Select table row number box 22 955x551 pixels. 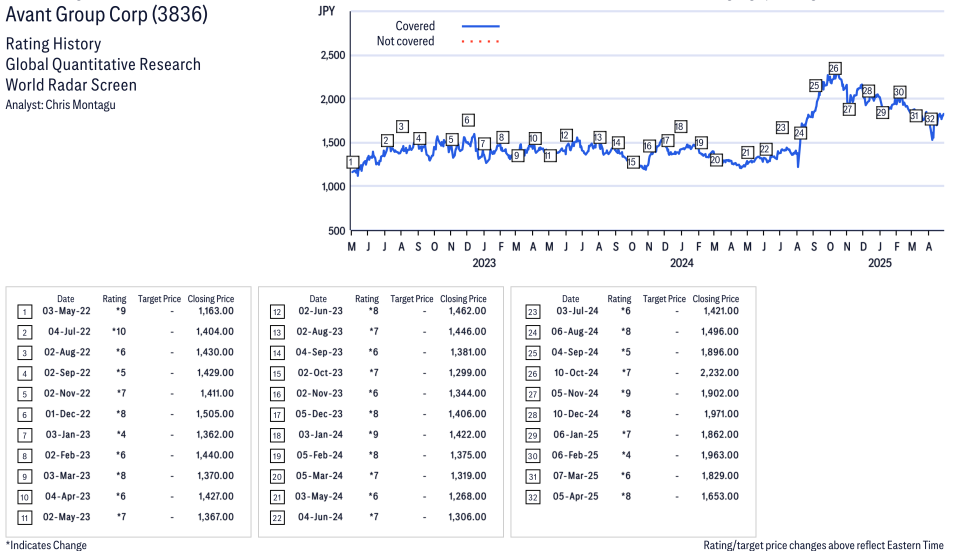point(277,518)
